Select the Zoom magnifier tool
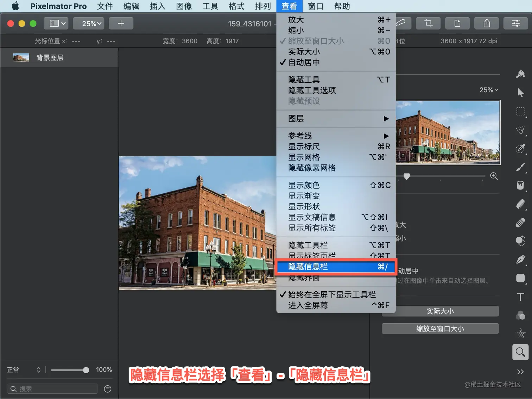The height and width of the screenshot is (399, 532). [x=520, y=352]
